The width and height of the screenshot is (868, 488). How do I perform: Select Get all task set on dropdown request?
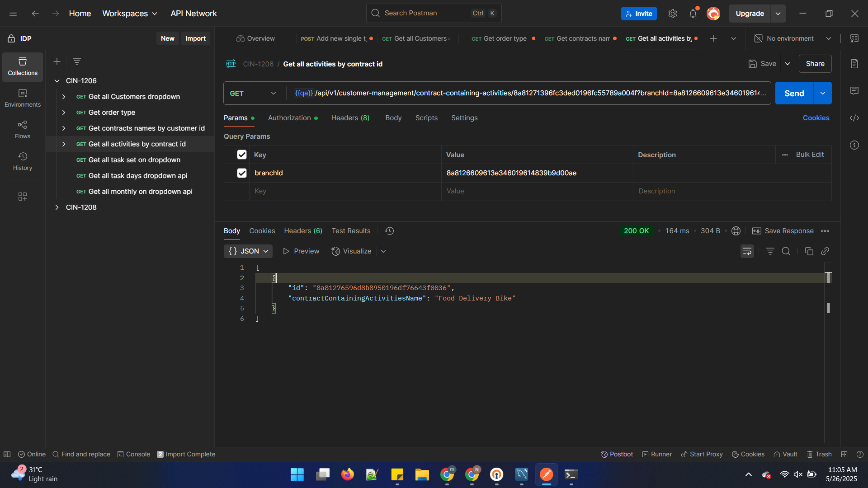pyautogui.click(x=134, y=160)
